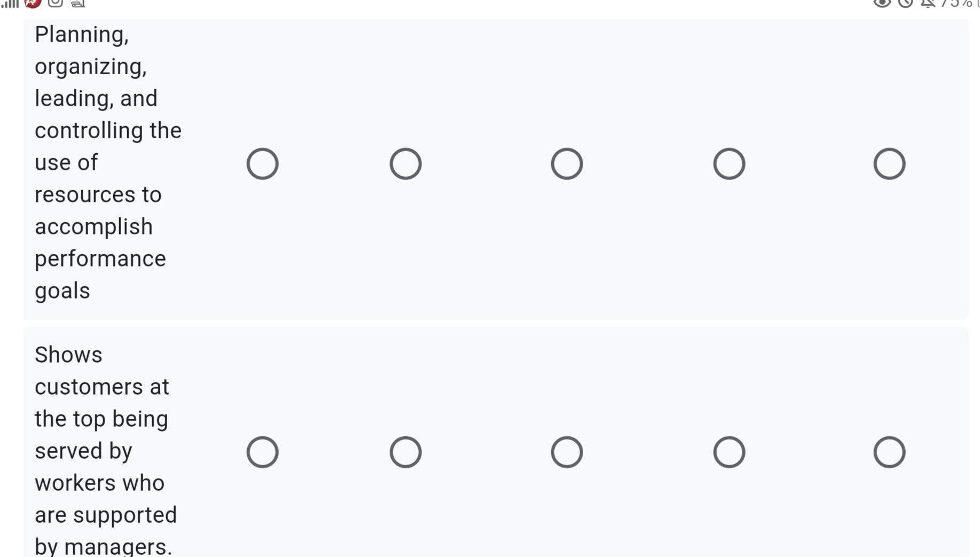Mark fifth radio option for Planning row
Viewport: 980px width, 557px height.
889,163
